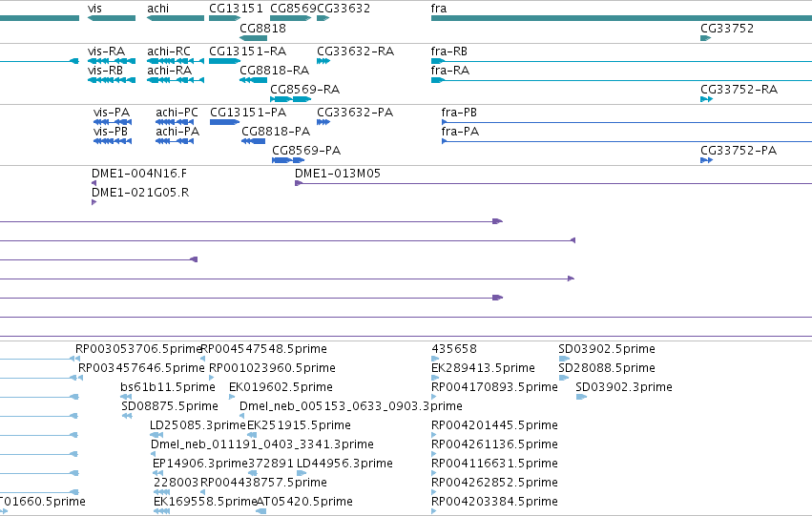
Task: Click protein achi-PC
Action: (175, 122)
